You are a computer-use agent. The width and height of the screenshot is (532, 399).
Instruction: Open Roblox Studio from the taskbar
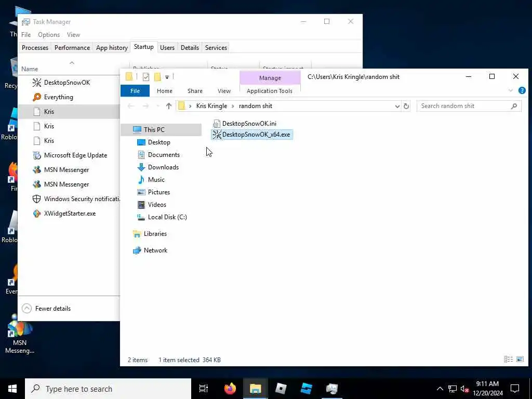point(307,389)
